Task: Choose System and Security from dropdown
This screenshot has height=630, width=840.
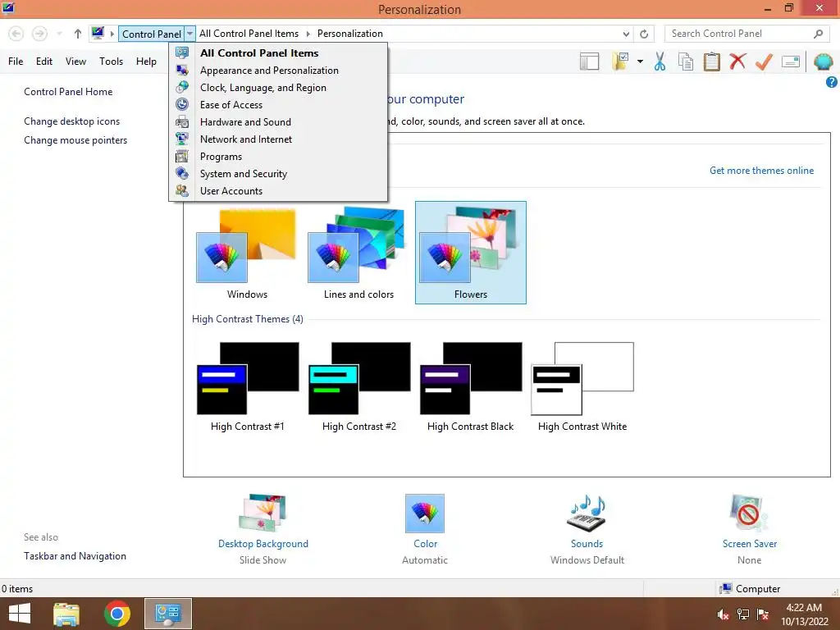Action: click(x=278, y=174)
